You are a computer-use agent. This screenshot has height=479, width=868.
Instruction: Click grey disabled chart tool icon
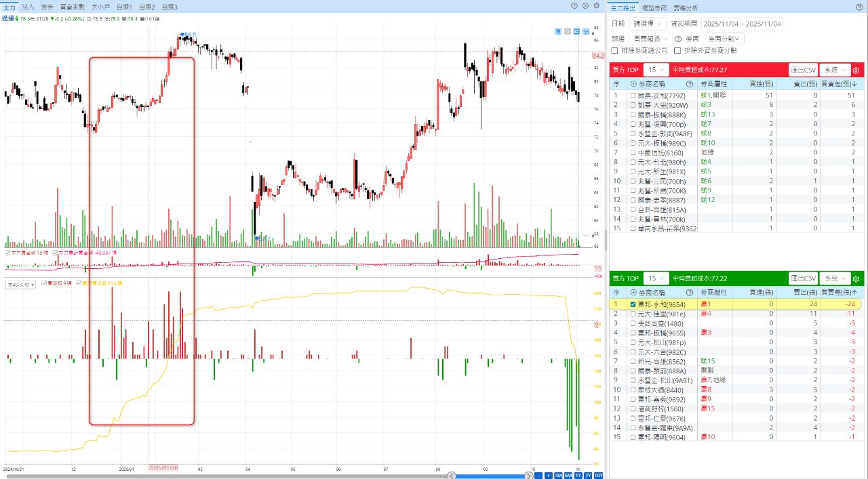pos(568,30)
